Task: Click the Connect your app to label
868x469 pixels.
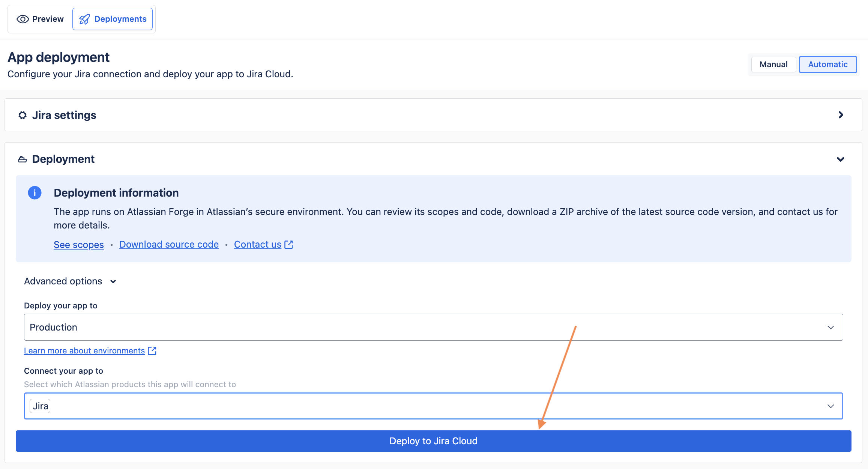Action: pos(63,371)
